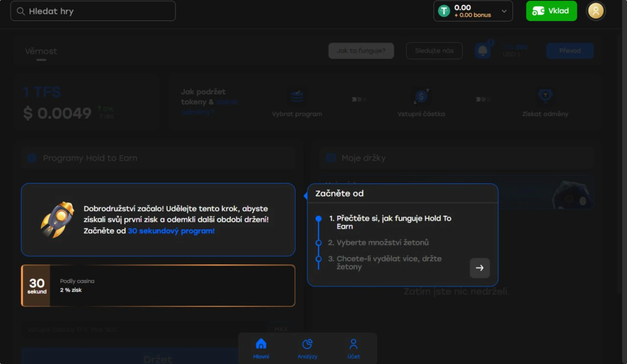Open the user profile avatar
Viewport: 627px width, 364px height.
click(596, 11)
